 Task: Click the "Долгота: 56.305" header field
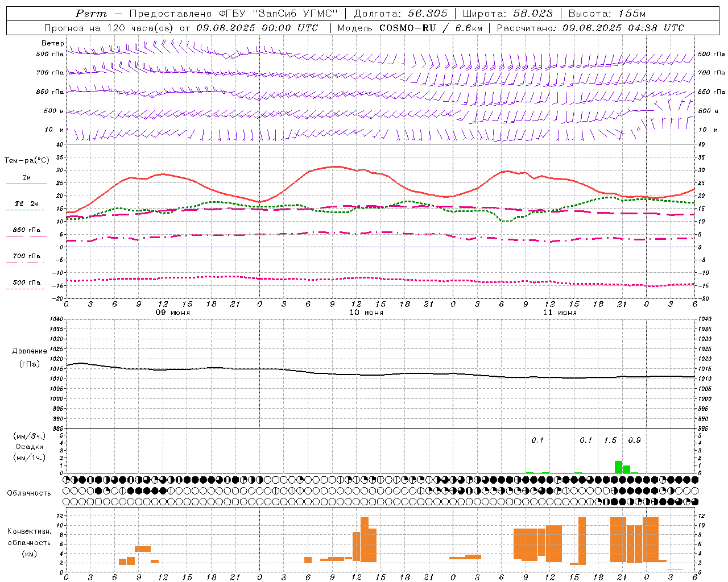coord(400,14)
